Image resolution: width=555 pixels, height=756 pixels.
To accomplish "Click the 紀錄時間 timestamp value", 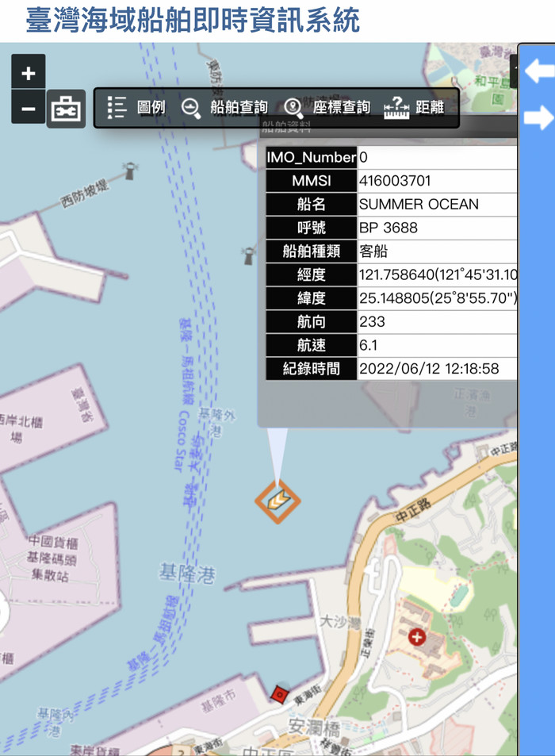I will (x=429, y=369).
